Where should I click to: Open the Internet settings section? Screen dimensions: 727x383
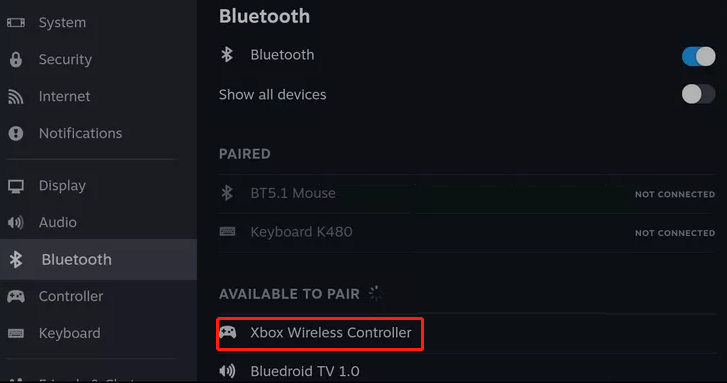98,96
